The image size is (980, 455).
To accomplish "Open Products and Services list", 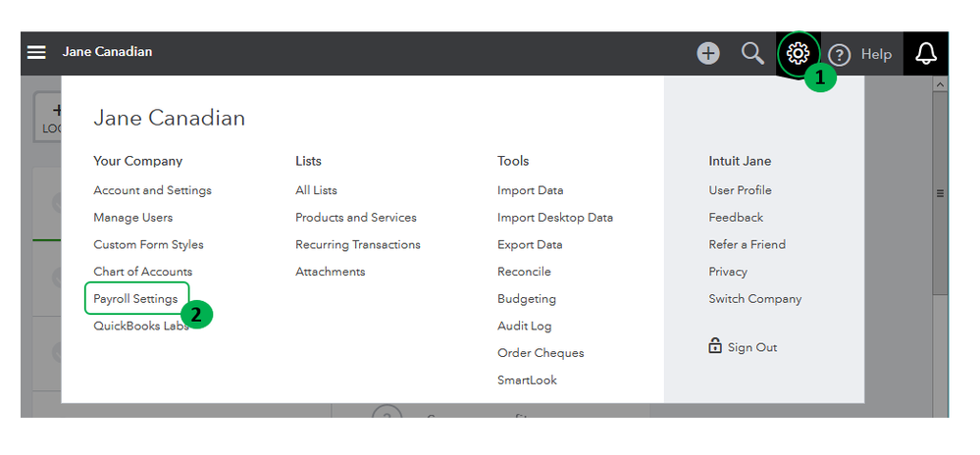I will (355, 218).
